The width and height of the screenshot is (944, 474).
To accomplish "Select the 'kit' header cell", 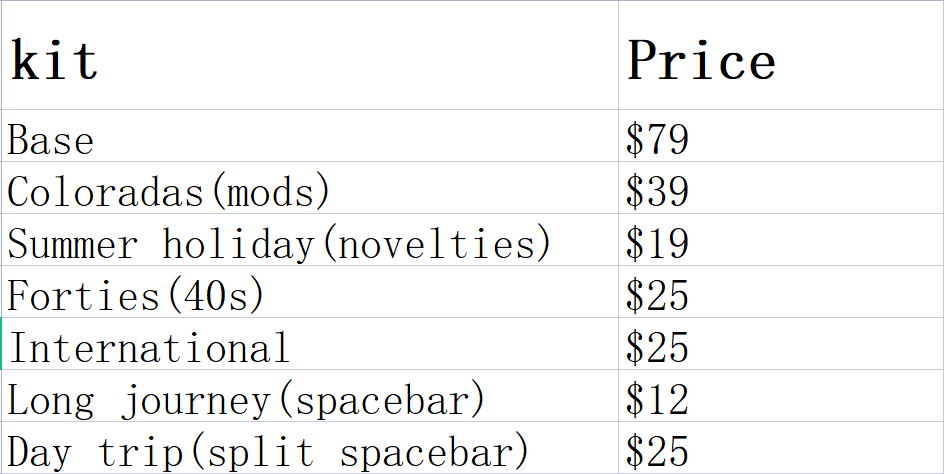I will pyautogui.click(x=56, y=60).
